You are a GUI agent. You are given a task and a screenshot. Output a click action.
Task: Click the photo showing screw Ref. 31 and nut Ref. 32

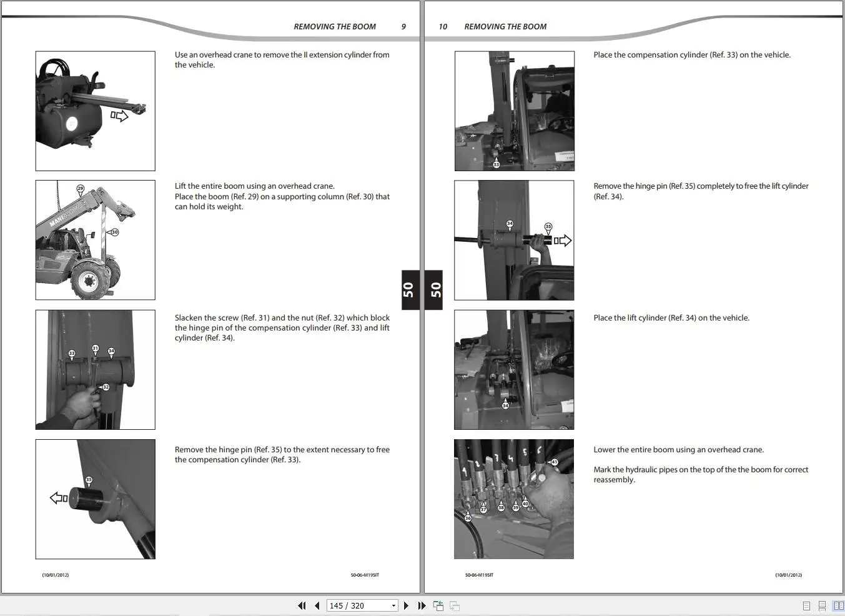tap(96, 370)
